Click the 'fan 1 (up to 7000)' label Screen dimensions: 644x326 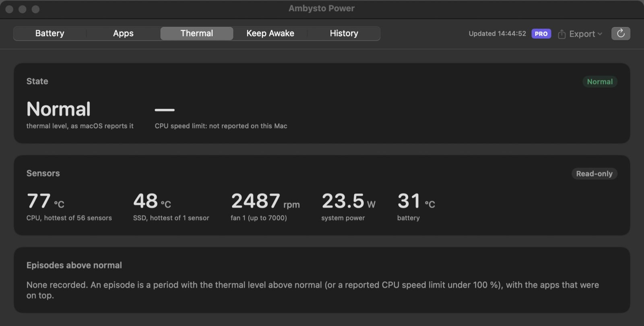tap(258, 218)
